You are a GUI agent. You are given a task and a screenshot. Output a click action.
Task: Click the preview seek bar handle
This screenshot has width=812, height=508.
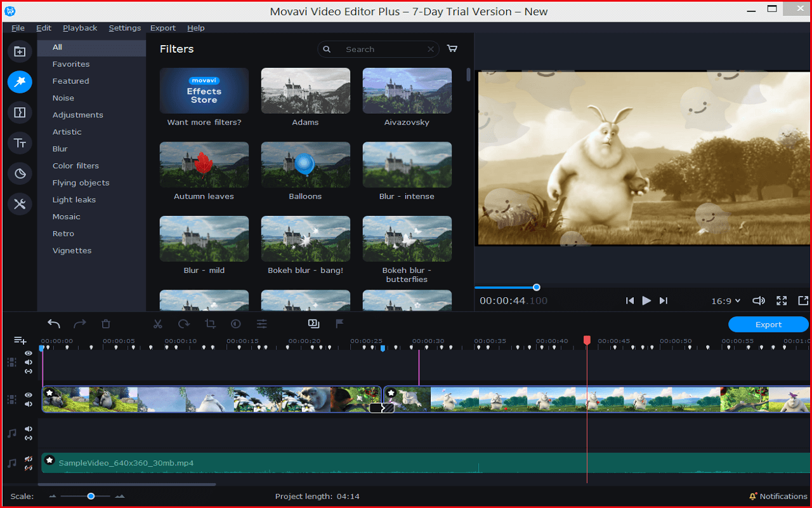coord(537,288)
